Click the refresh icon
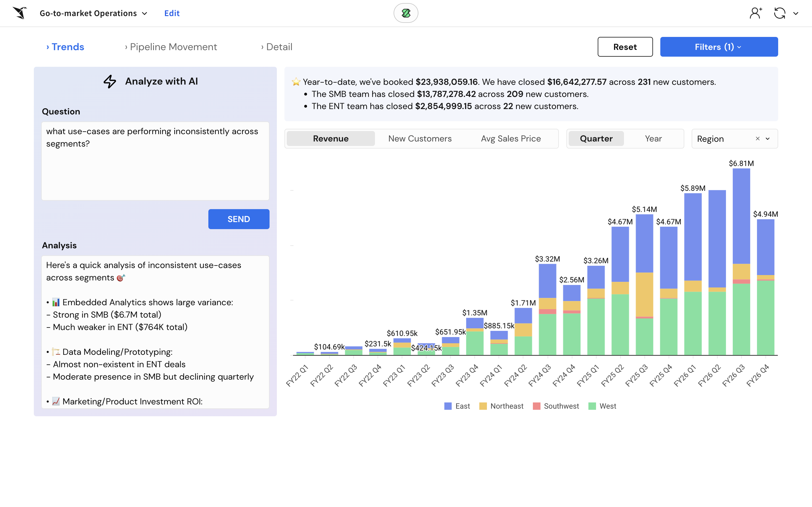The image size is (812, 507). pyautogui.click(x=780, y=13)
